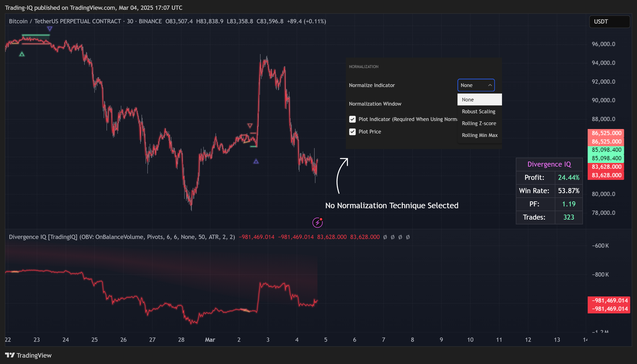Click the TradingView brand text link
637x364 pixels.
click(x=34, y=355)
